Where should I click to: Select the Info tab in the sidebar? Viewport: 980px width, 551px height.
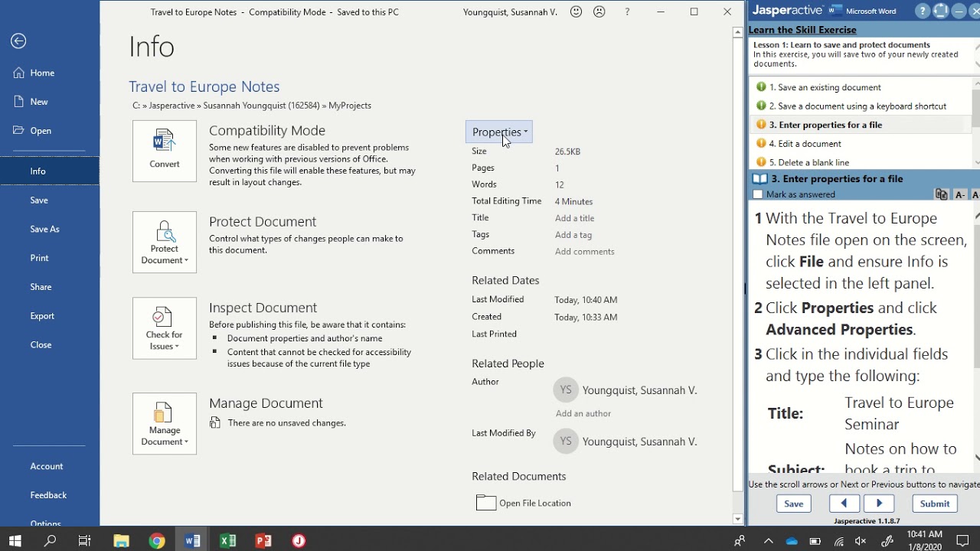[50, 171]
